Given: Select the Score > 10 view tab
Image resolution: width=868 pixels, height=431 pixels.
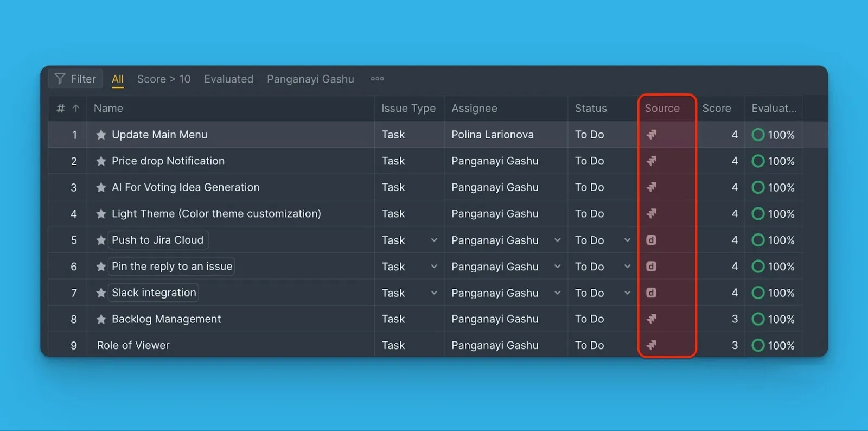Looking at the screenshot, I should click(x=163, y=79).
